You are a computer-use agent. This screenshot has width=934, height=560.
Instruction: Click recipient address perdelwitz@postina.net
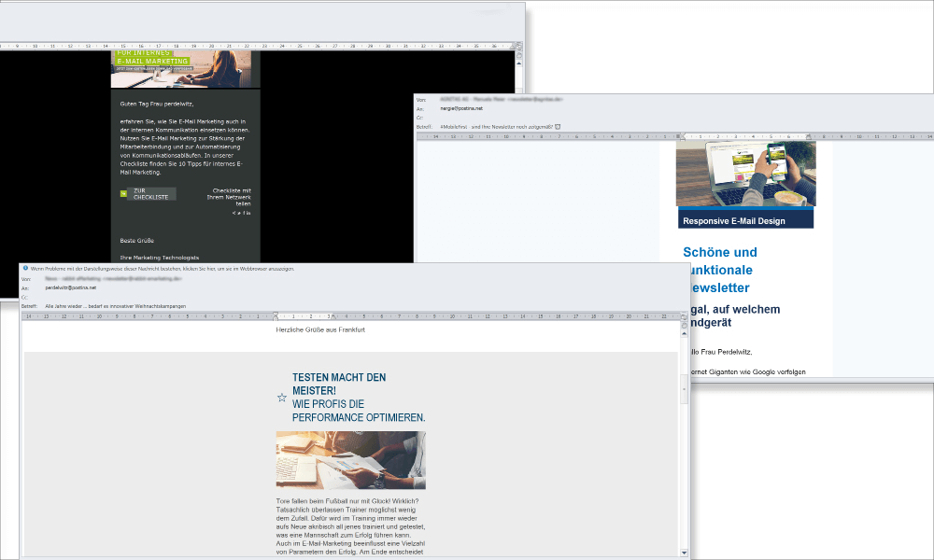(71, 288)
